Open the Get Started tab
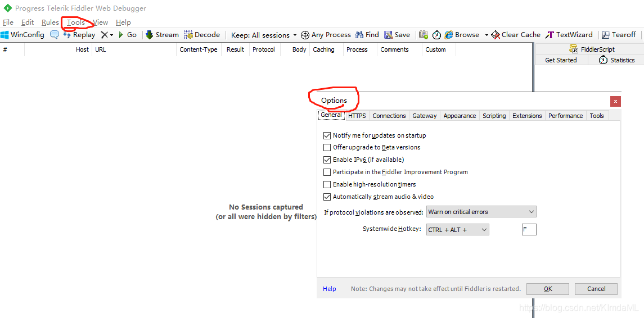 click(561, 60)
